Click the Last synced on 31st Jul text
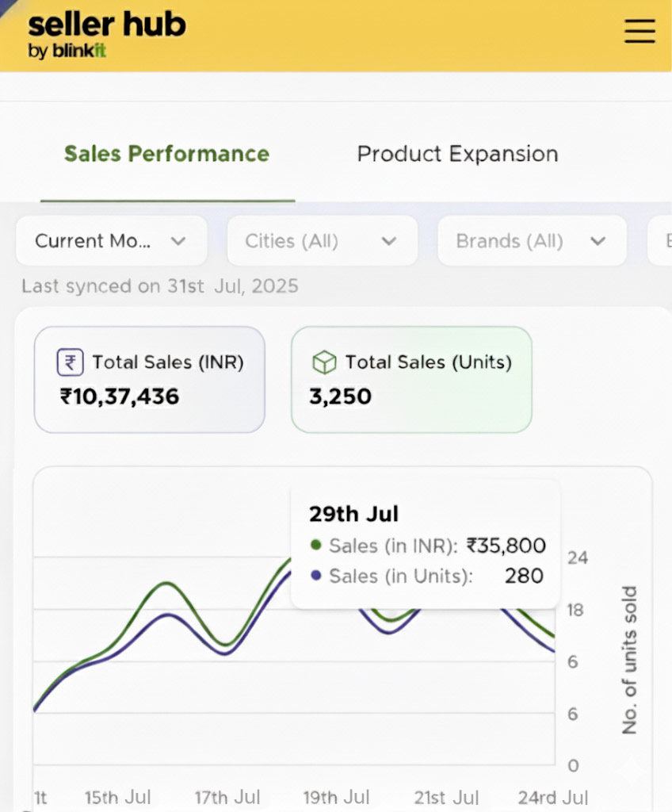The width and height of the screenshot is (672, 812). [x=160, y=286]
